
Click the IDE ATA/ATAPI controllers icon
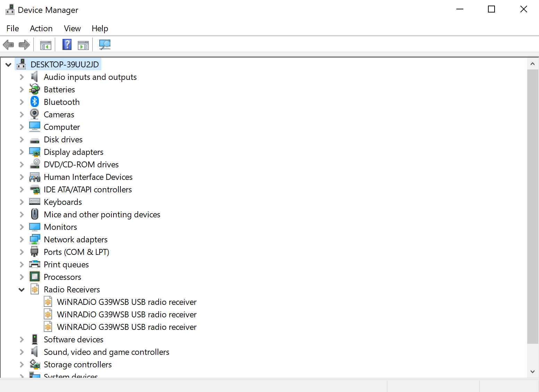click(35, 190)
